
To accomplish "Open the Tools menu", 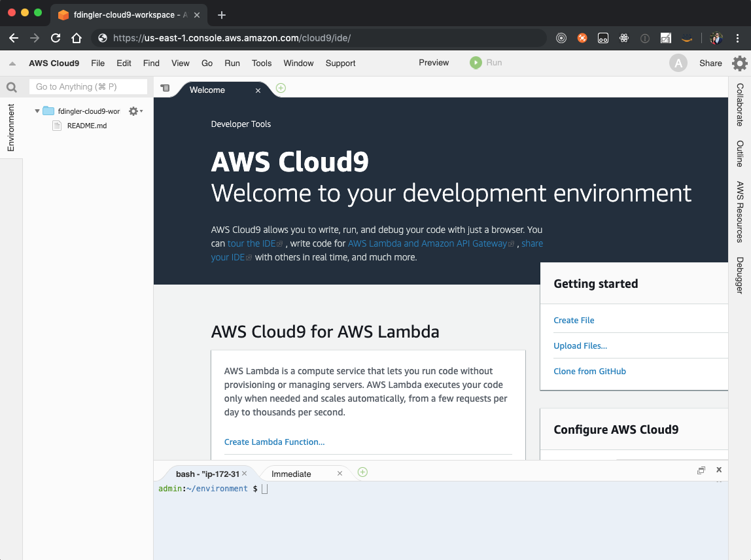I will tap(262, 63).
